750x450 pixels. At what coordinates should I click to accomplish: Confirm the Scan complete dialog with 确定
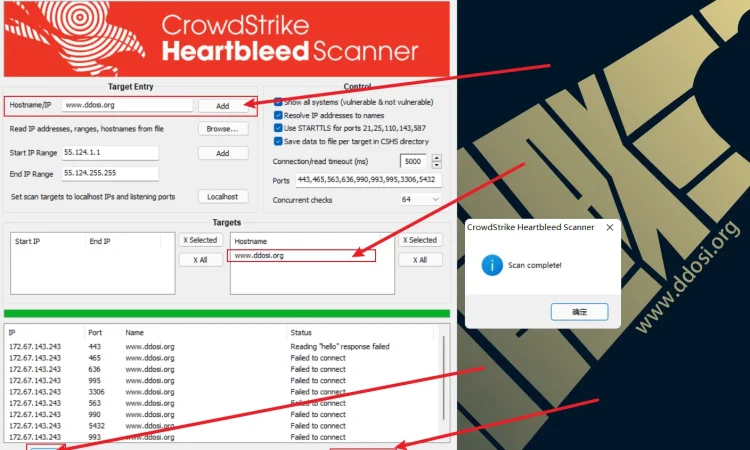579,312
